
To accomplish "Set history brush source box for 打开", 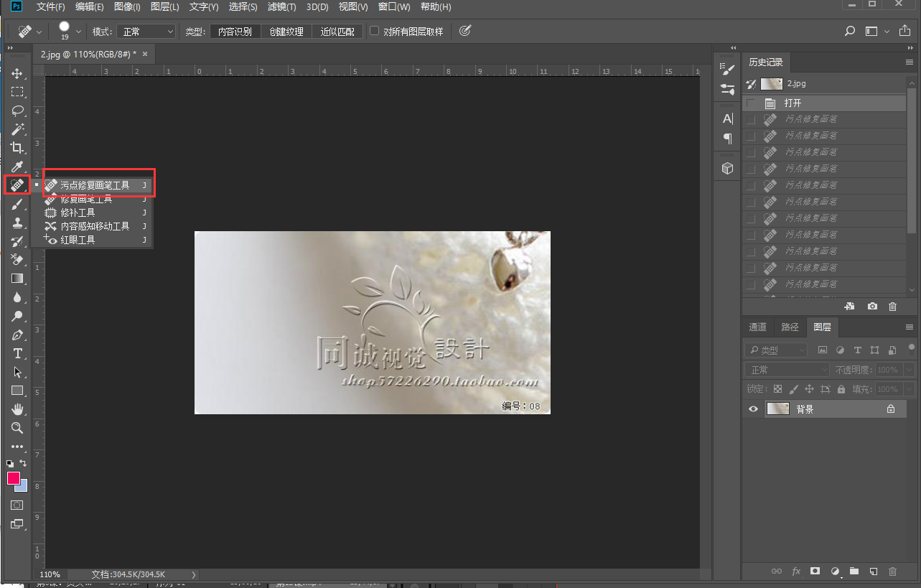I will pos(751,103).
